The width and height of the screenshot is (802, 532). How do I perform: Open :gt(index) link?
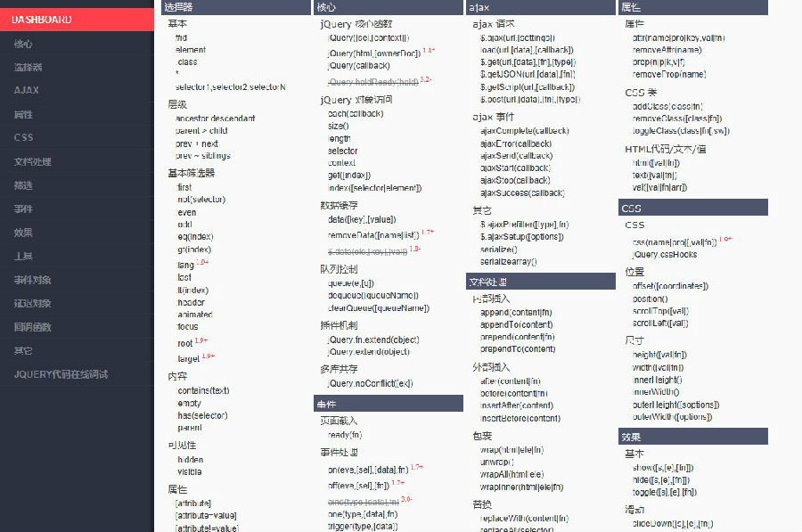click(x=194, y=250)
